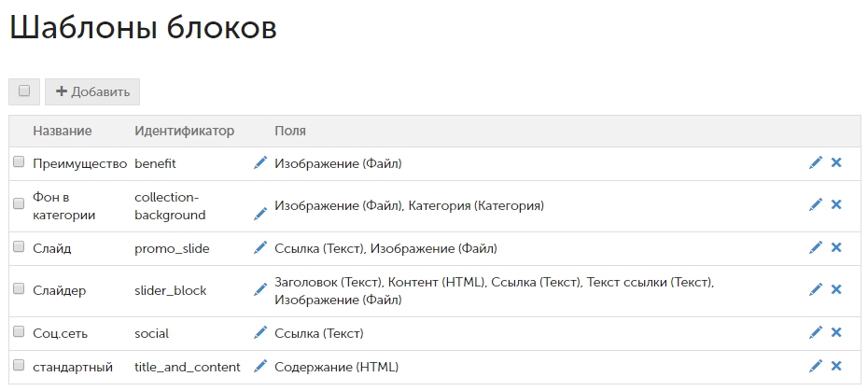The width and height of the screenshot is (868, 391).
Task: Open the Фон в категории template name
Action: [63, 205]
